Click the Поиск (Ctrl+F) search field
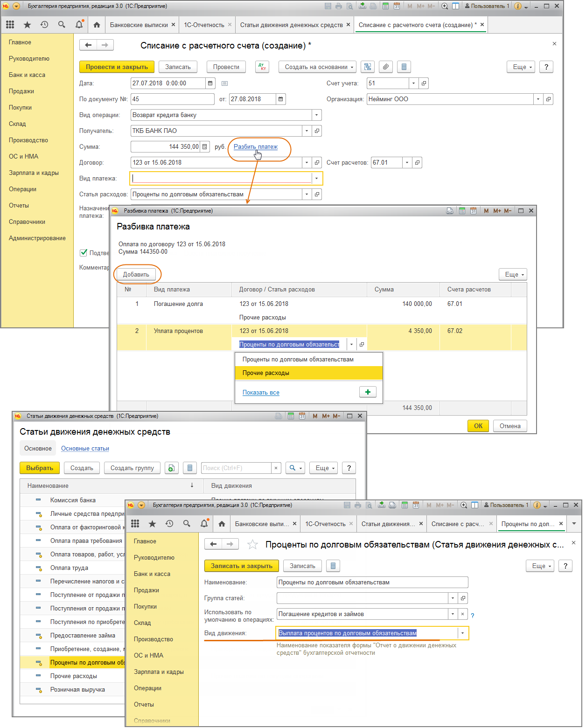 point(236,468)
